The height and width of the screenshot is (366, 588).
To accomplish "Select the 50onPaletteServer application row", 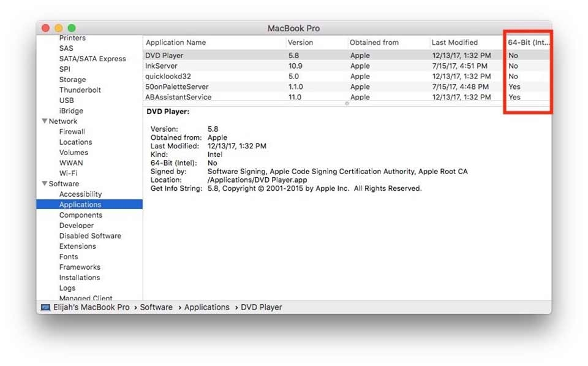I will coord(347,86).
